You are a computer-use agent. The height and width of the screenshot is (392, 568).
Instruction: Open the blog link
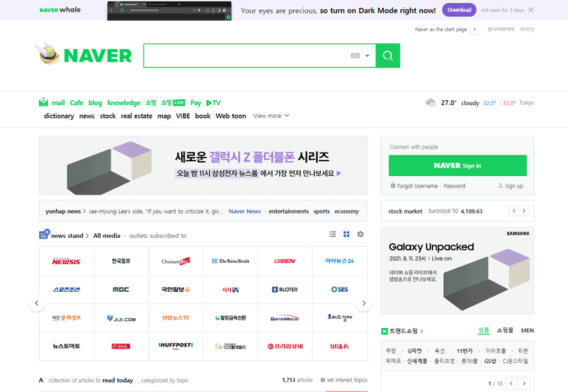point(95,103)
